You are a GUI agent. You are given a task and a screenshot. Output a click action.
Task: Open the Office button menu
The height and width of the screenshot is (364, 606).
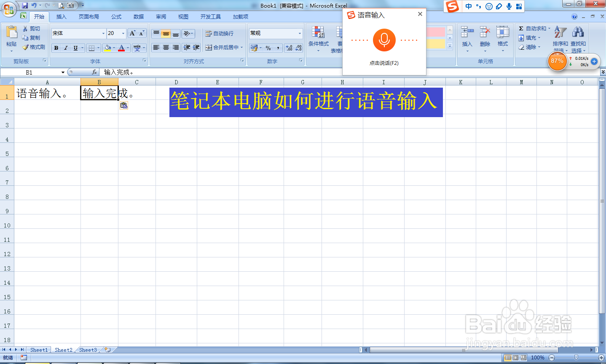(8, 8)
